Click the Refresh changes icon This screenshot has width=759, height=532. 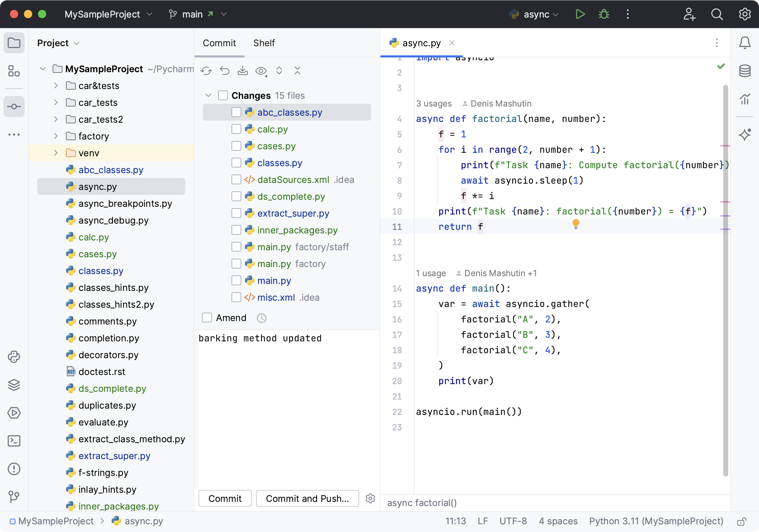pyautogui.click(x=206, y=71)
